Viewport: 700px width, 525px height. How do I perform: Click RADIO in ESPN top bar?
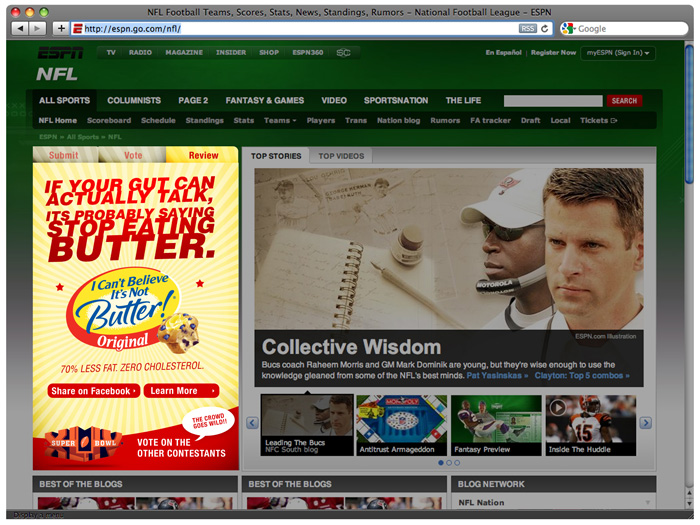point(140,53)
